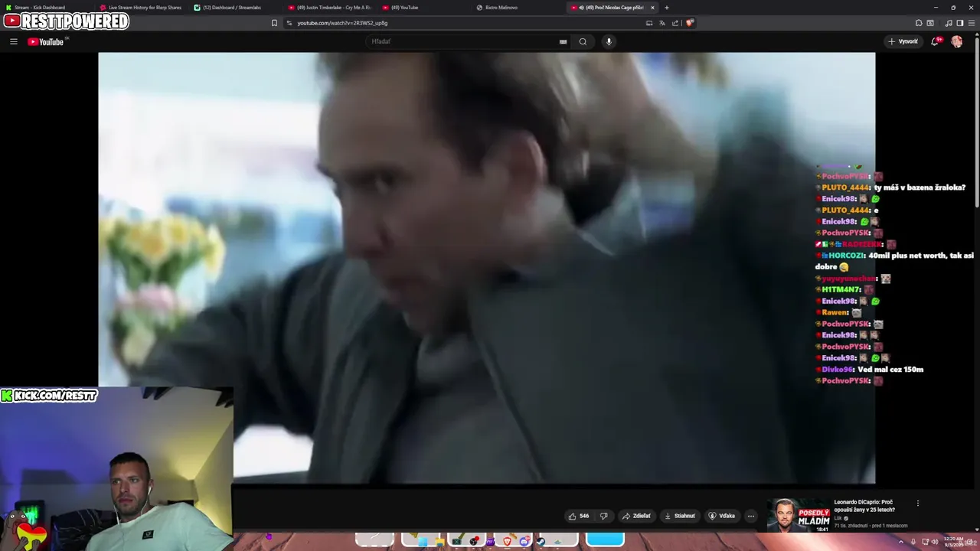Open more actions three-dot button under video

(750, 516)
